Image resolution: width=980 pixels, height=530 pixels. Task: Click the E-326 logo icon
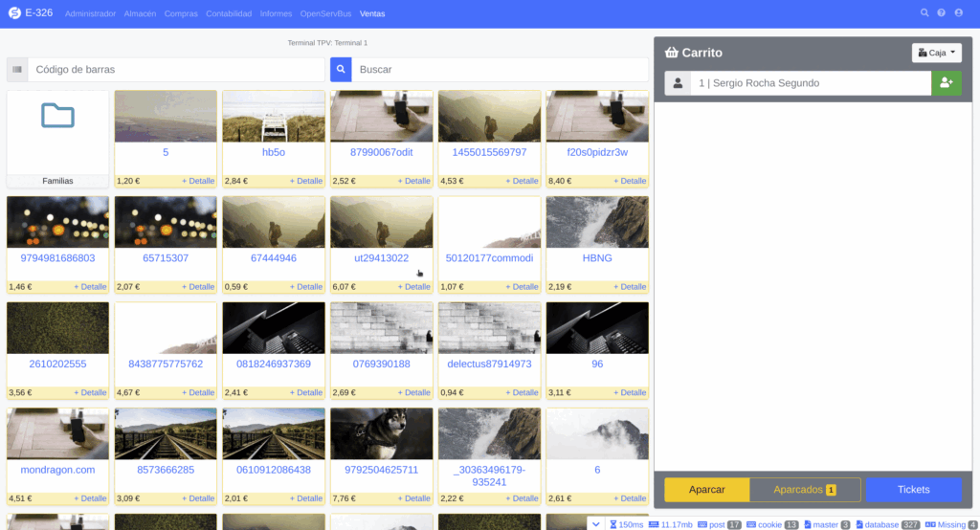pyautogui.click(x=14, y=13)
